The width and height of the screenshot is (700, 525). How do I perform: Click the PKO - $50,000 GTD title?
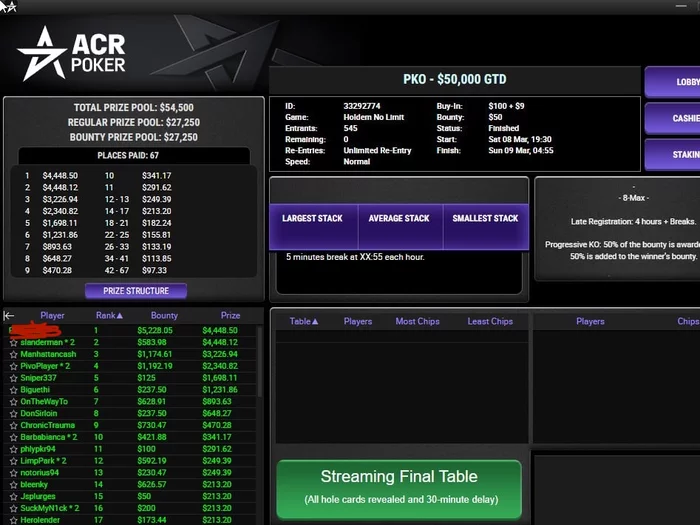tap(454, 79)
